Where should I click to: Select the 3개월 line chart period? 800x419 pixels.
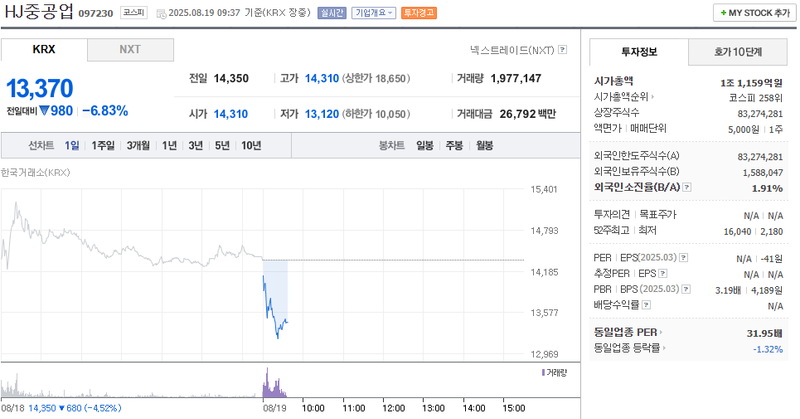(138, 145)
